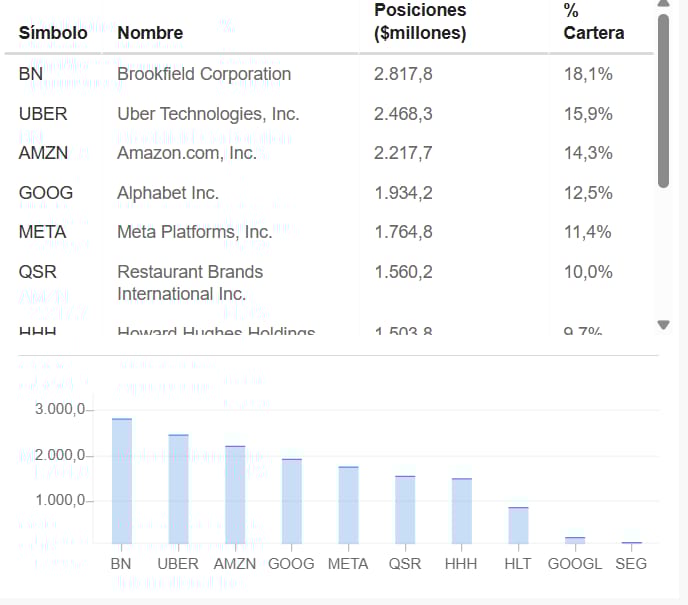Click the Alphabet Inc. row name
This screenshot has width=688, height=605.
tap(168, 193)
